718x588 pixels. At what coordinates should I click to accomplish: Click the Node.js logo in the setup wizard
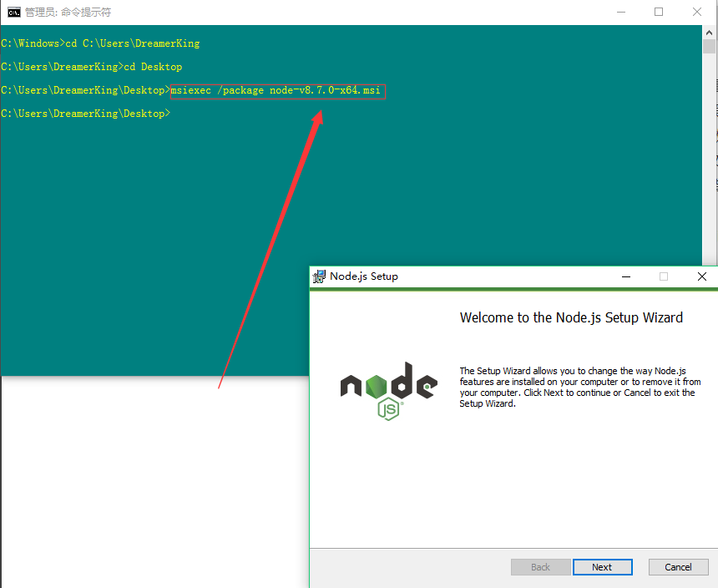pyautogui.click(x=389, y=392)
